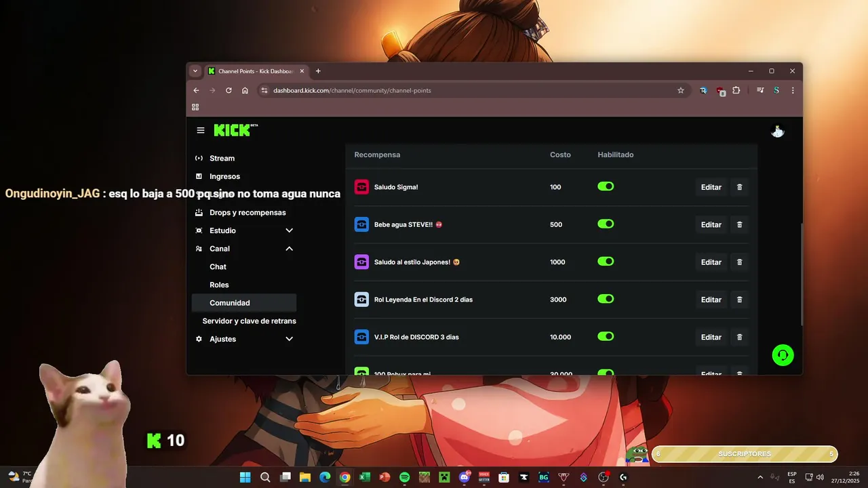Delete the Rol Leyenda En el Discord reward
This screenshot has height=488, width=868.
(739, 300)
